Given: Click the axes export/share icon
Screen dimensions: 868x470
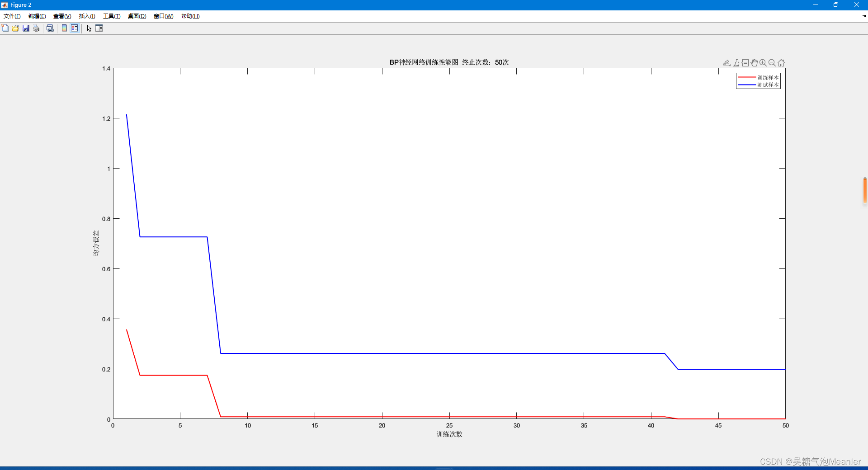Looking at the screenshot, I should tap(727, 63).
